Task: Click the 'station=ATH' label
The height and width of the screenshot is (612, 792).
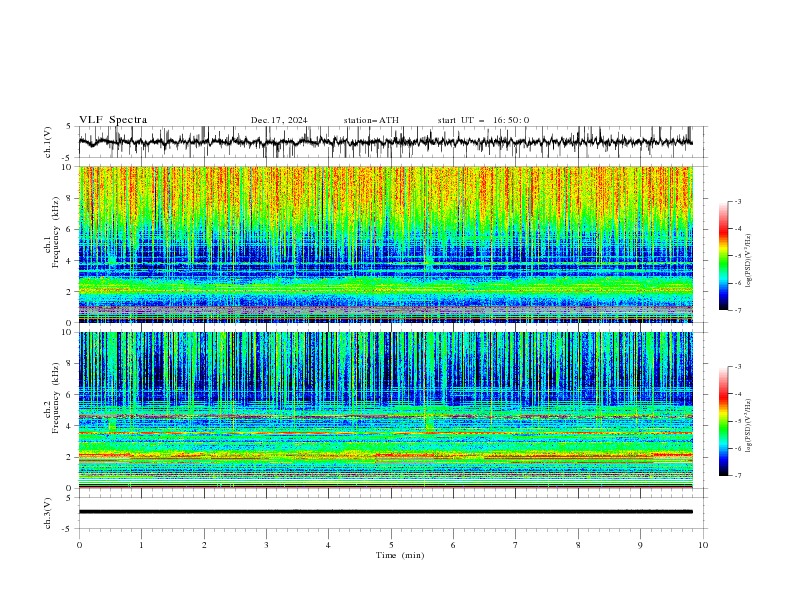Action: pos(371,120)
